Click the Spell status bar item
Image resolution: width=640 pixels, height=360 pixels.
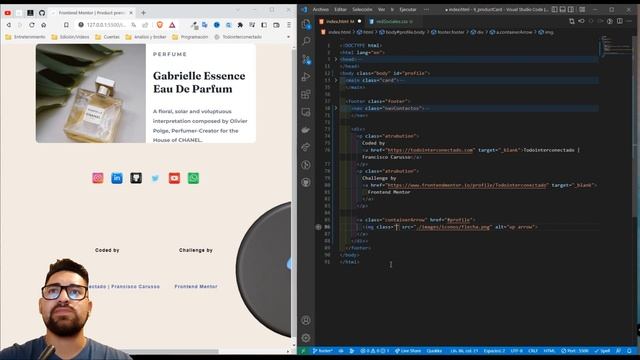[602, 351]
